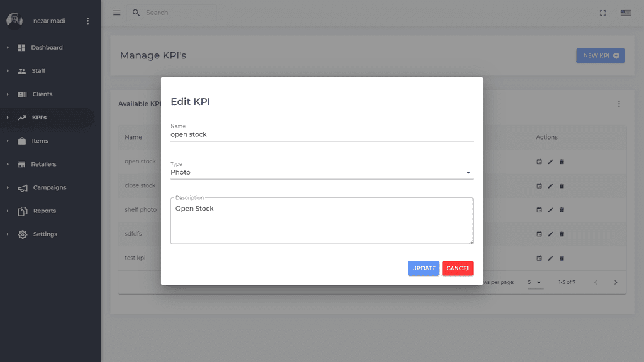The width and height of the screenshot is (644, 362).
Task: Delete the close stock row
Action: tap(562, 186)
